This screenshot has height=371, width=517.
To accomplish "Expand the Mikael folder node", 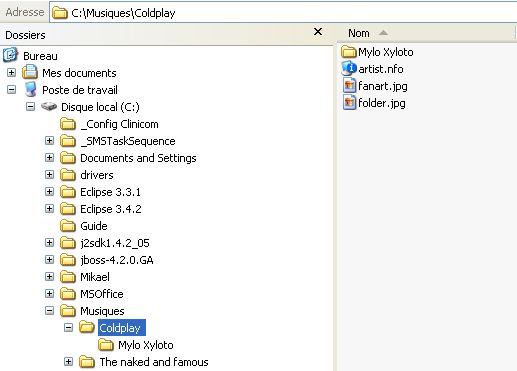I will click(x=49, y=277).
